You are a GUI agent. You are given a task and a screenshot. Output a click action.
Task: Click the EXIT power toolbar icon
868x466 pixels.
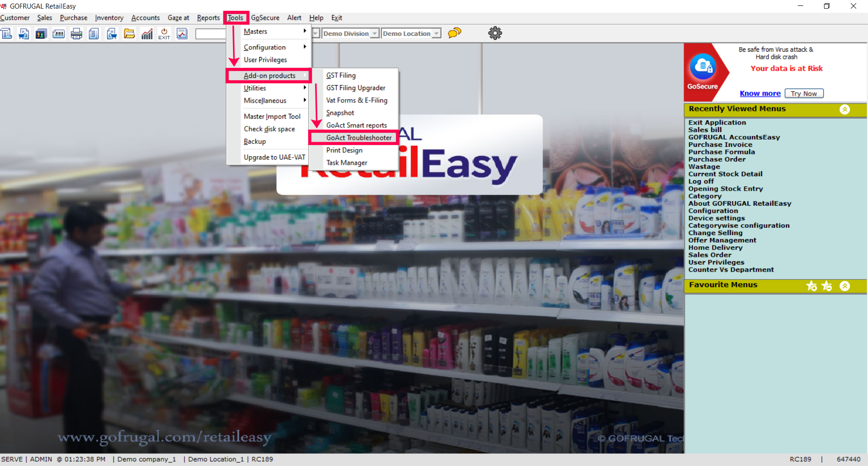tap(164, 34)
